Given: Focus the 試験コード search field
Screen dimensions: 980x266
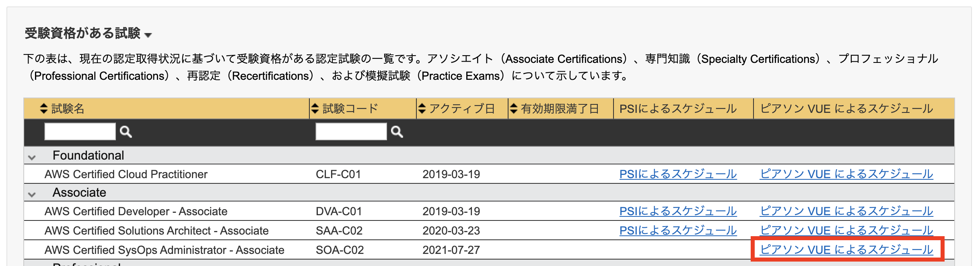Looking at the screenshot, I should pyautogui.click(x=351, y=131).
